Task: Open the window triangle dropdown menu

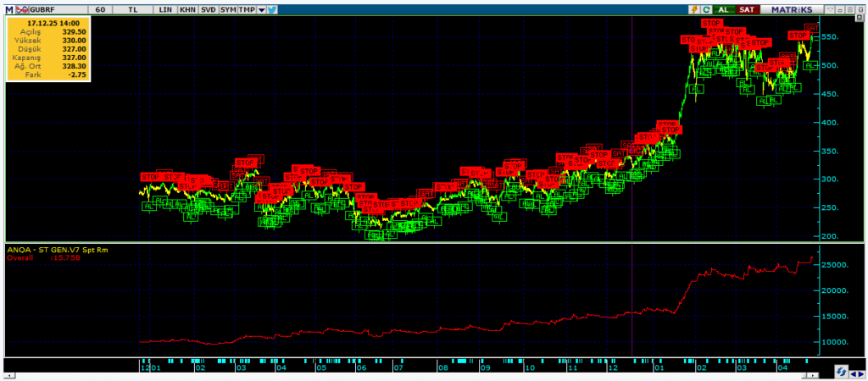Action: coord(831,9)
